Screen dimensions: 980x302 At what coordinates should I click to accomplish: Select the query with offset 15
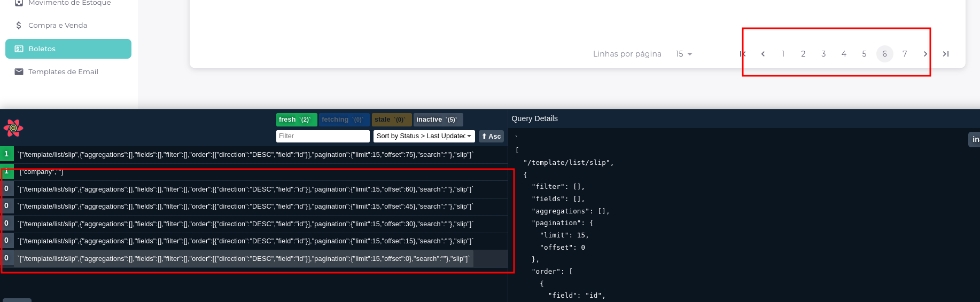click(254, 241)
